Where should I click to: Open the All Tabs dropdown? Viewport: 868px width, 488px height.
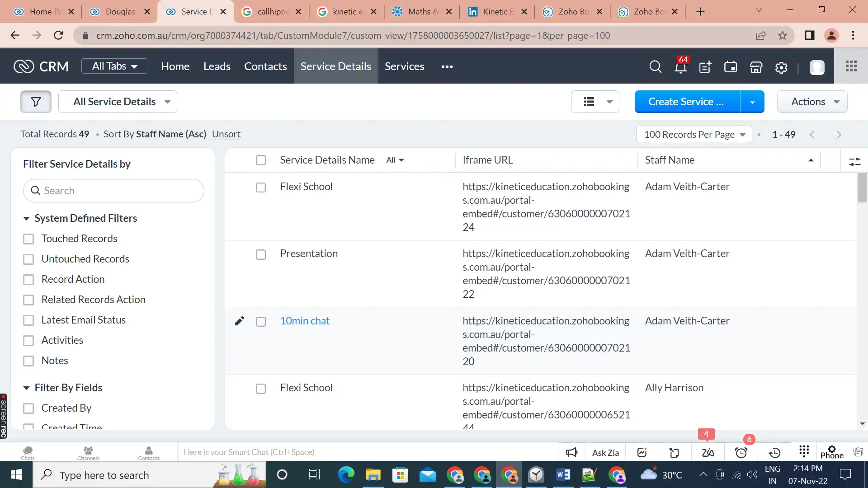tap(114, 66)
